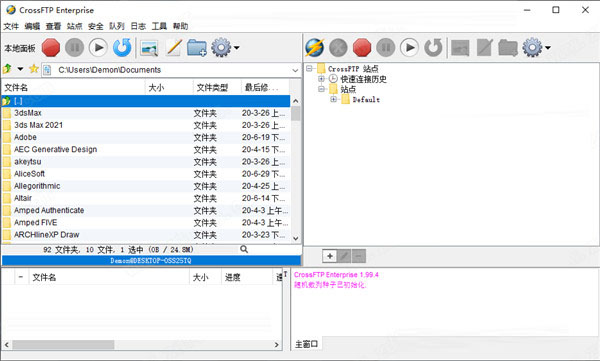Screen dimensions: 600x361
Task: Click the pause button in local panel toolbar
Action: point(75,48)
